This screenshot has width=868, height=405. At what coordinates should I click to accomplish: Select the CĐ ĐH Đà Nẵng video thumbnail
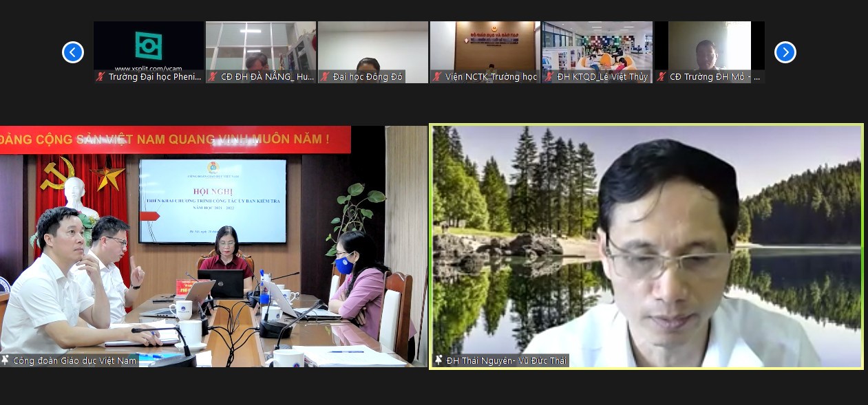[x=261, y=47]
